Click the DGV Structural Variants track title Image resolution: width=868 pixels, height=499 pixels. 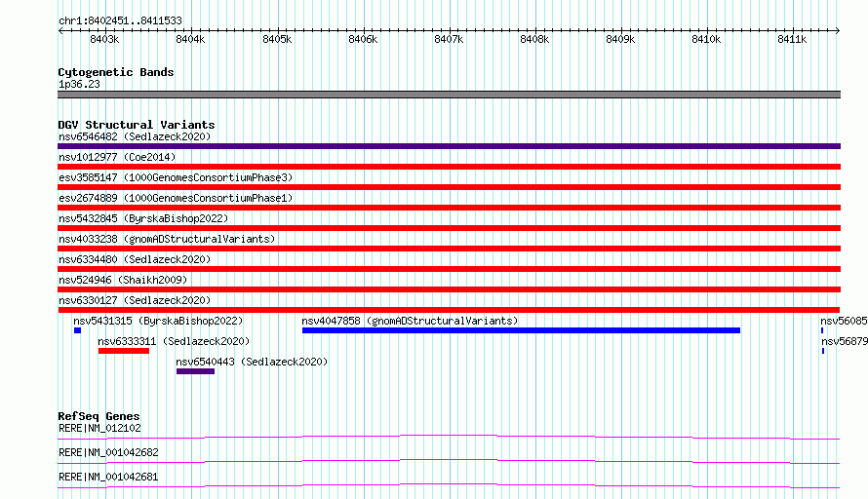(137, 125)
